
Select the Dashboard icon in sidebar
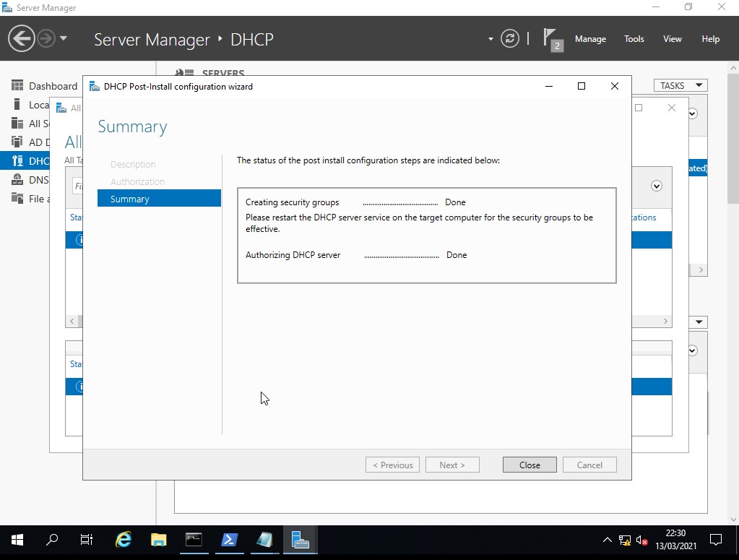pyautogui.click(x=17, y=86)
